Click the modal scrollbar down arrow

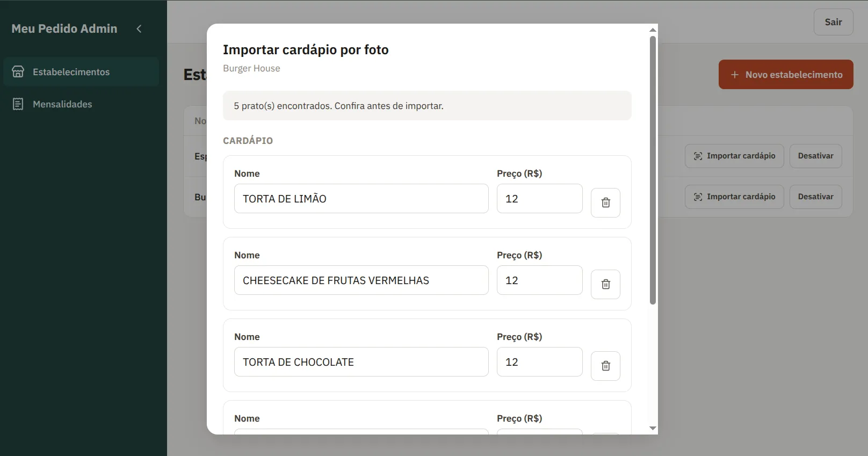[x=653, y=428]
